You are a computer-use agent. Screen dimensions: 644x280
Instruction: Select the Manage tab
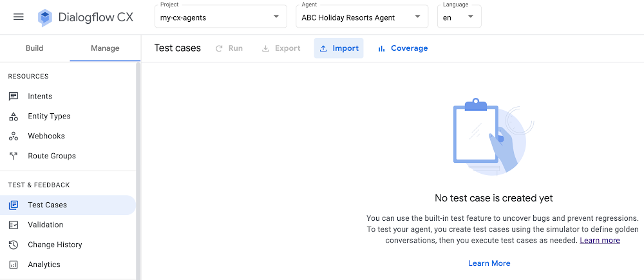pyautogui.click(x=105, y=48)
